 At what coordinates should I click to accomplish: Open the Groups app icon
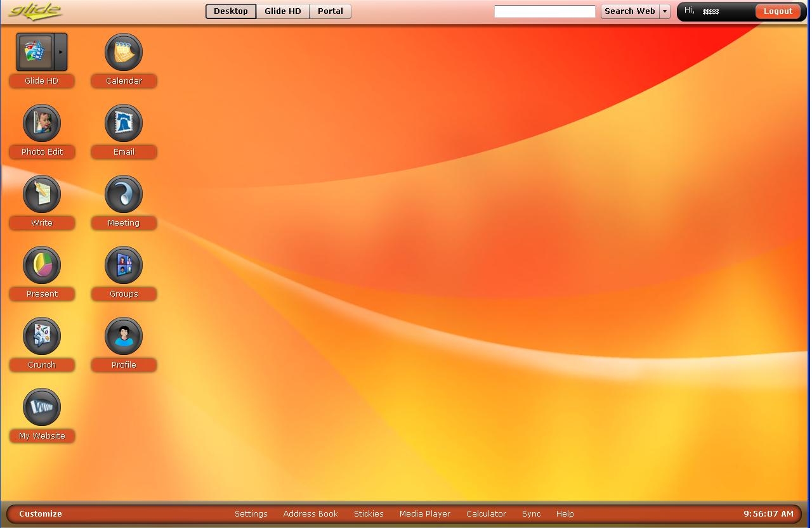click(x=124, y=265)
